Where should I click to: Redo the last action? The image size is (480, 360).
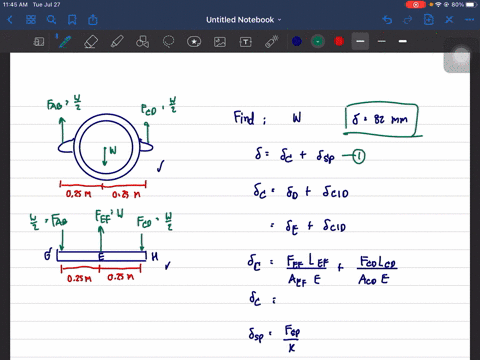[408, 20]
